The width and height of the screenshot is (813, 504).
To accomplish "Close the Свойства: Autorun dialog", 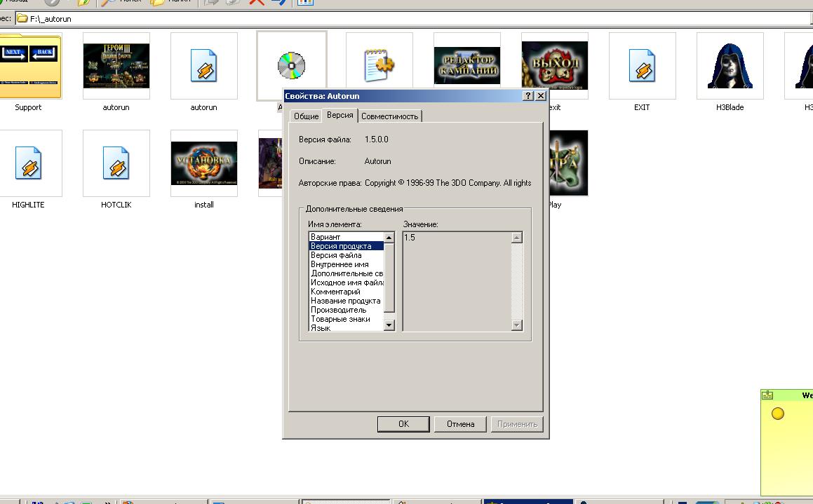I will (x=540, y=96).
